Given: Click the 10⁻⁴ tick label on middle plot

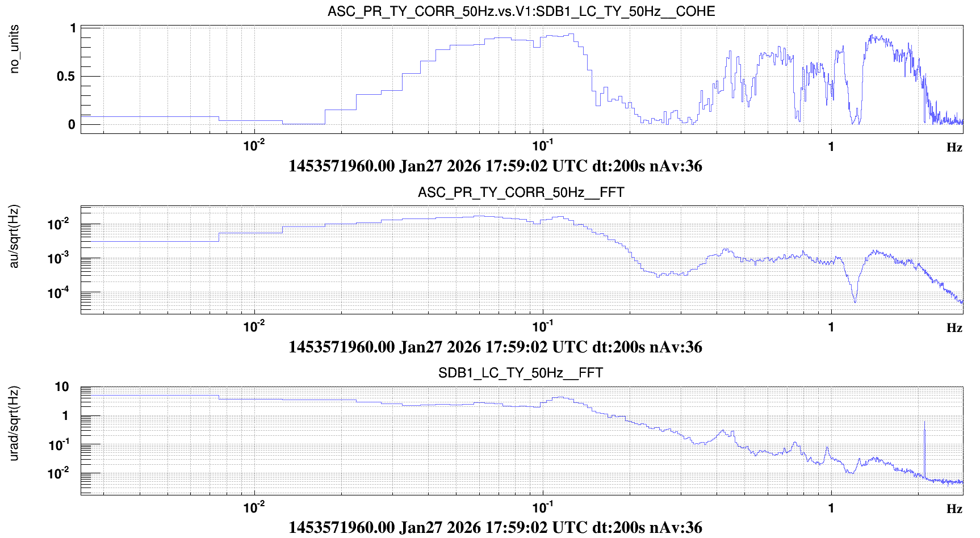Looking at the screenshot, I should pyautogui.click(x=58, y=293).
